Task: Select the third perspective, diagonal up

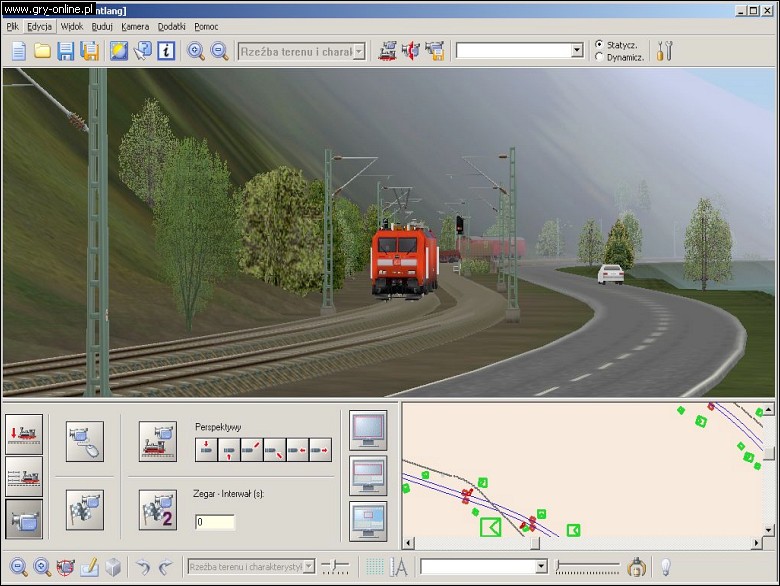Action: 252,450
